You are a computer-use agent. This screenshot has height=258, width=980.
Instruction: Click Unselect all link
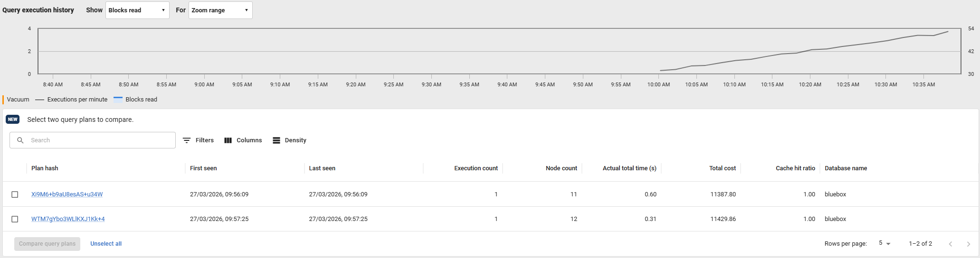pos(106,244)
